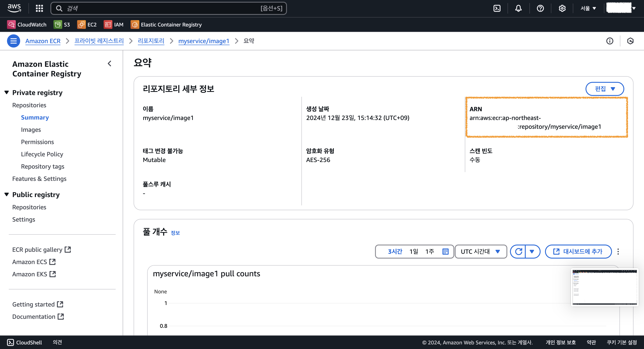
Task: Open Lifecycle Policy in sidebar
Action: click(x=42, y=154)
